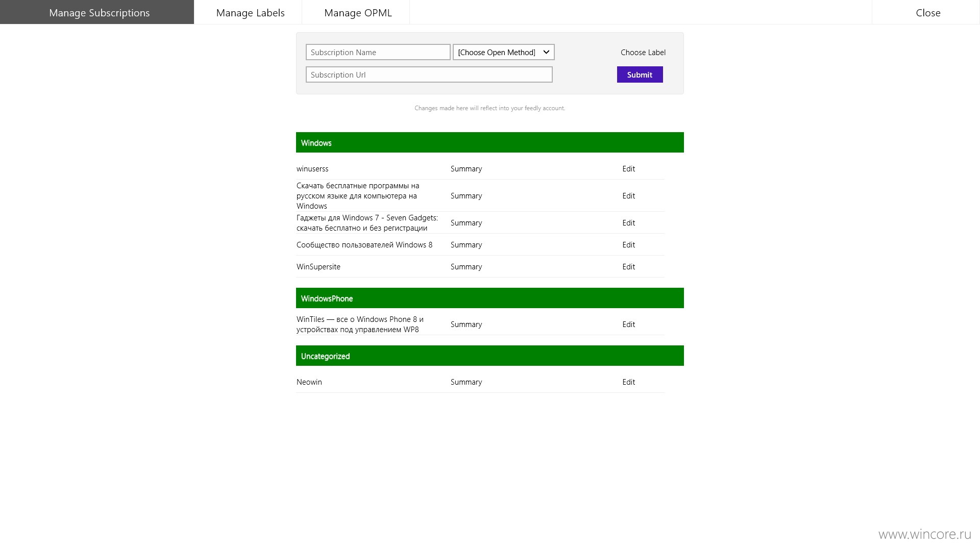
Task: Submit the new subscription
Action: point(640,74)
